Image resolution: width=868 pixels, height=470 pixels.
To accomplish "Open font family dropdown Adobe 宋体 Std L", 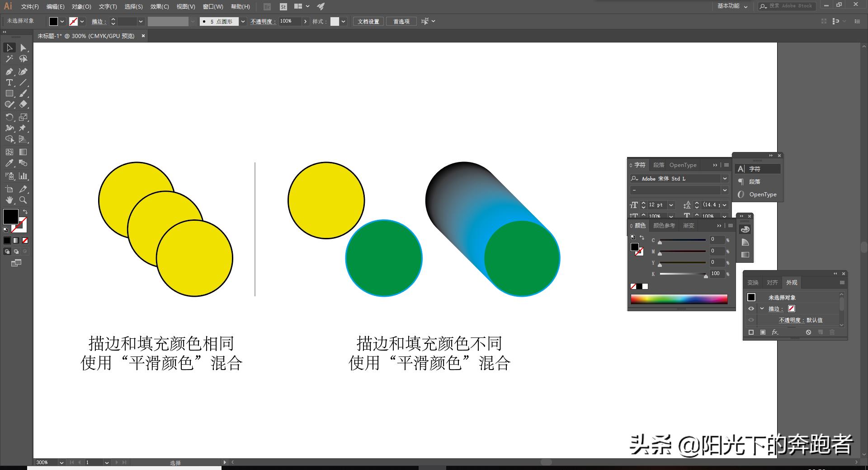I will 725,179.
